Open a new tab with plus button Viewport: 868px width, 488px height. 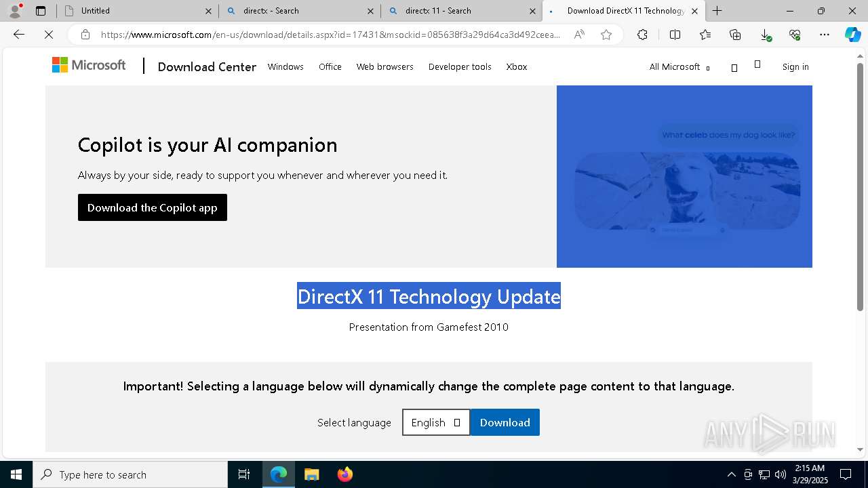click(x=717, y=11)
